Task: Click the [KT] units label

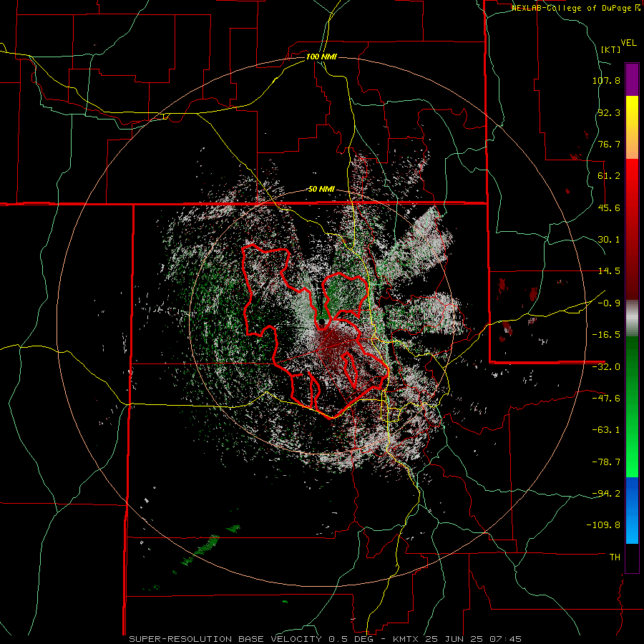Action: (611, 49)
